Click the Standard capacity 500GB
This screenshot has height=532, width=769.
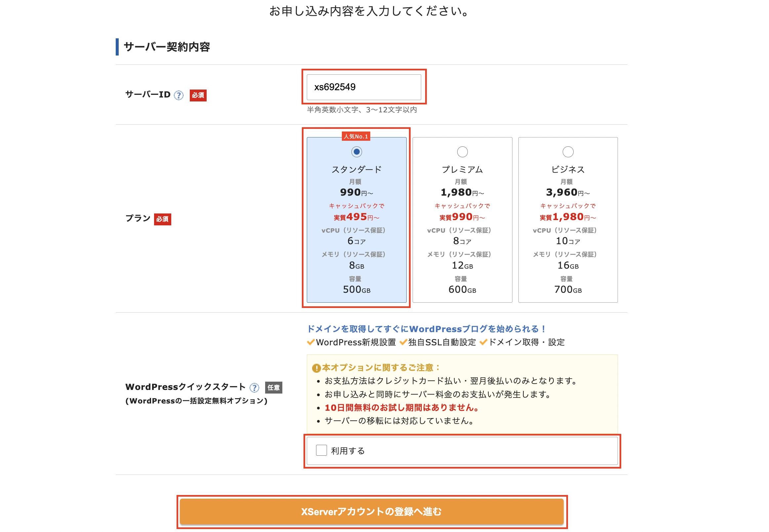point(356,290)
